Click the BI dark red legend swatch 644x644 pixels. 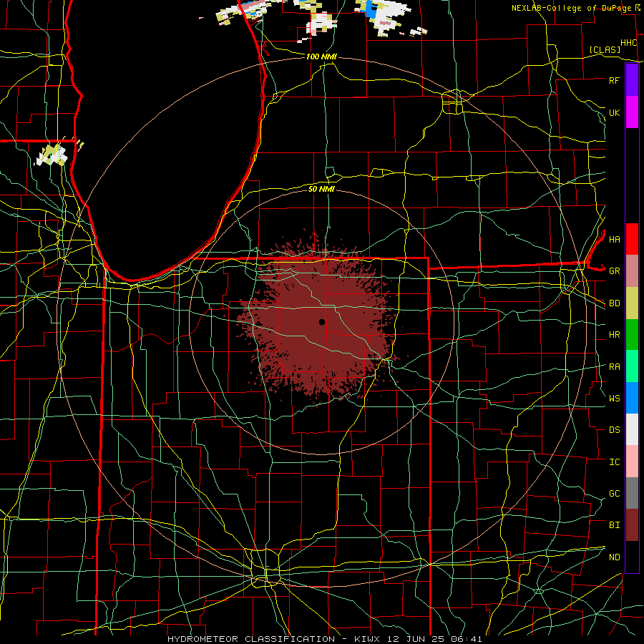(632, 525)
